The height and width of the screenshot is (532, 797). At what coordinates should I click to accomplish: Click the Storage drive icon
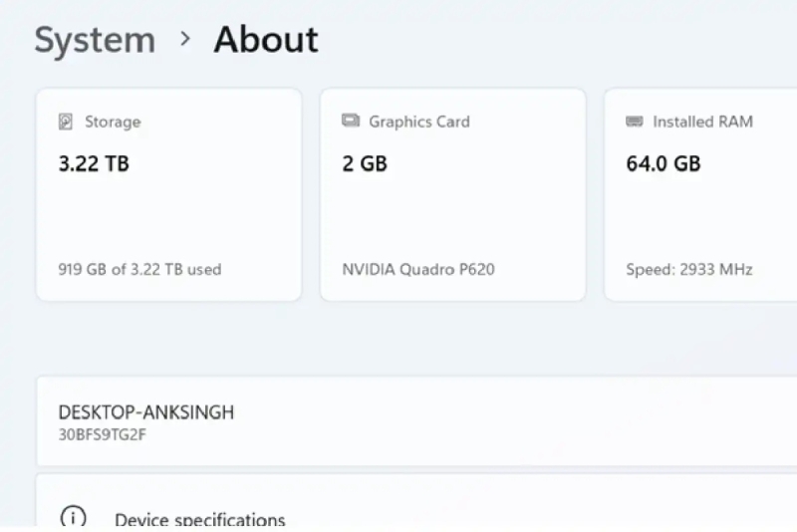[x=66, y=122]
